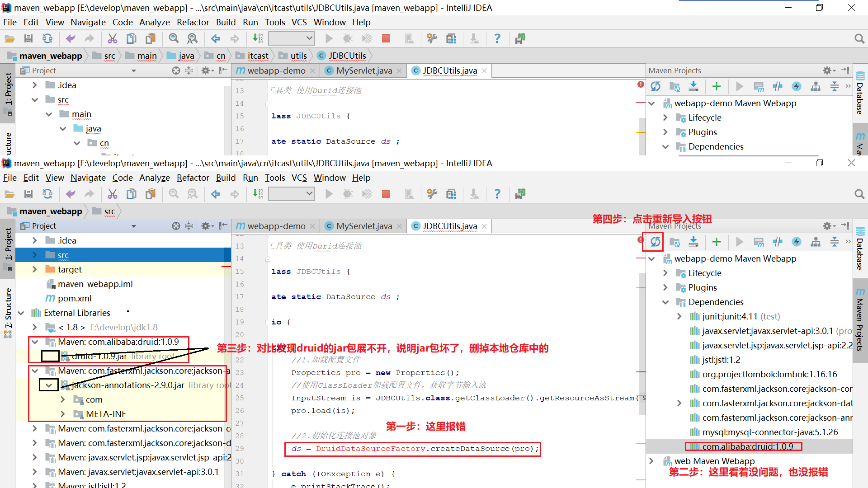The height and width of the screenshot is (488, 868).
Task: Open Refactor menu in lower window
Action: click(x=193, y=178)
